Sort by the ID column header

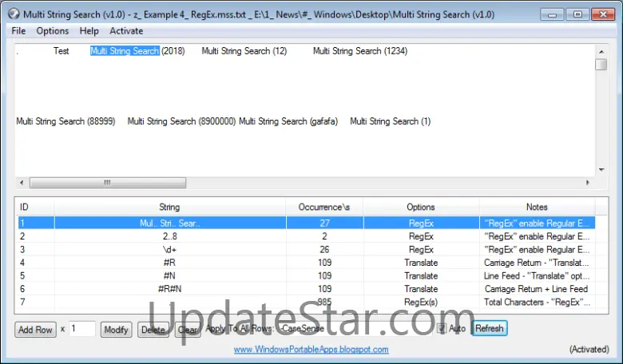pyautogui.click(x=34, y=207)
